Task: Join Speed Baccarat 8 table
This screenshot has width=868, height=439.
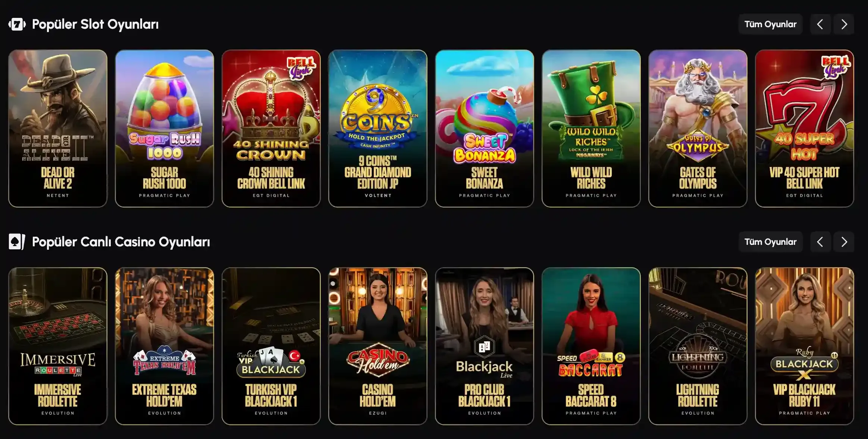Action: click(591, 346)
